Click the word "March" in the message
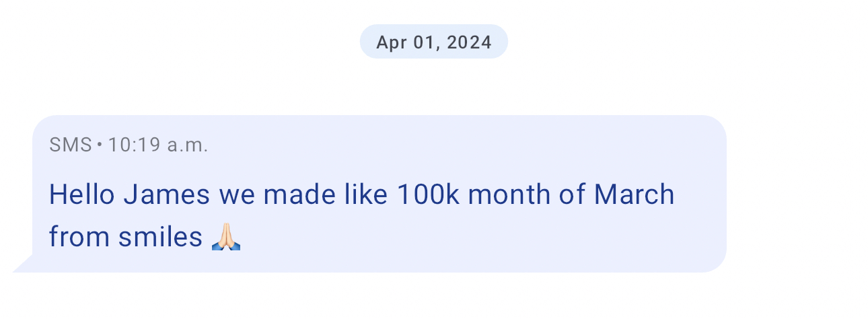The height and width of the screenshot is (319, 868). coord(633,195)
